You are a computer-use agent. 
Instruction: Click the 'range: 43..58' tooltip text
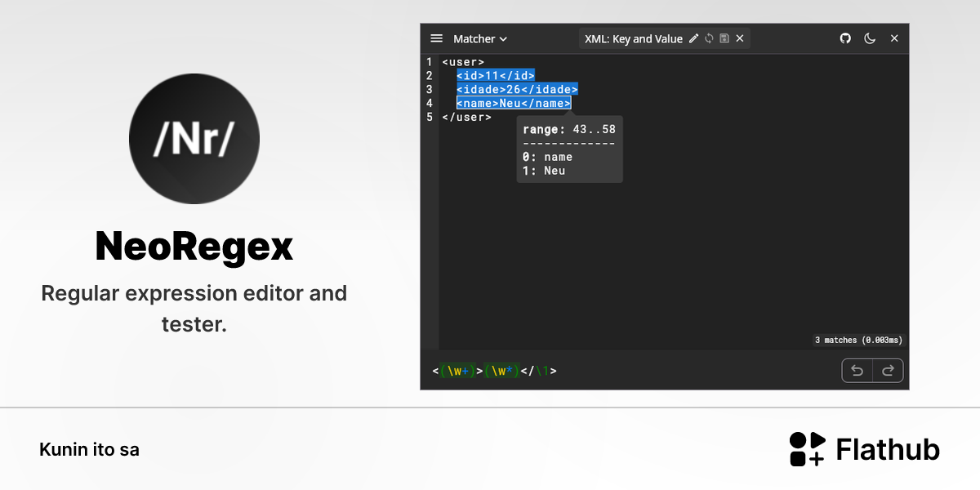pyautogui.click(x=569, y=129)
